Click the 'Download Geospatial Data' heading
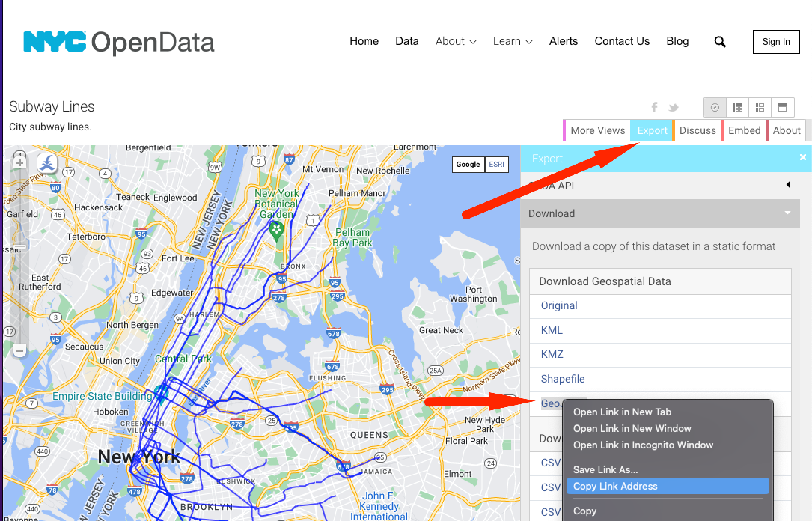Viewport: 812px width, 521px height. pyautogui.click(x=605, y=281)
